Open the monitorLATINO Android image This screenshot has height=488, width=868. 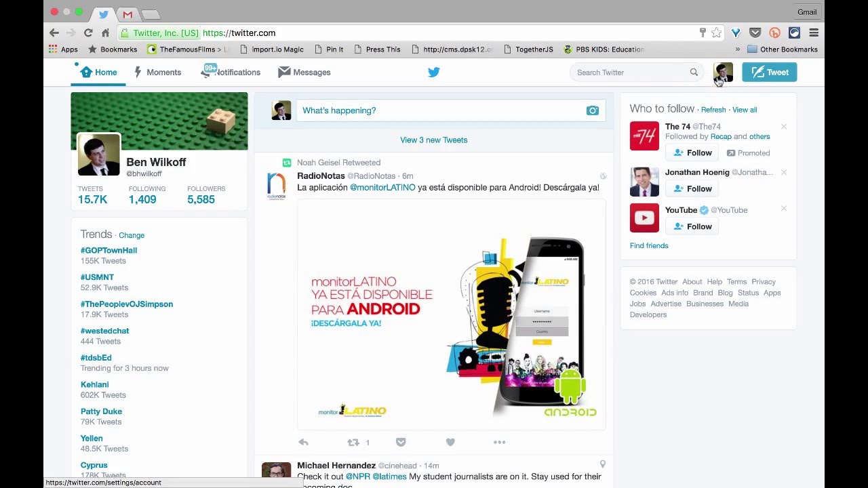(451, 315)
